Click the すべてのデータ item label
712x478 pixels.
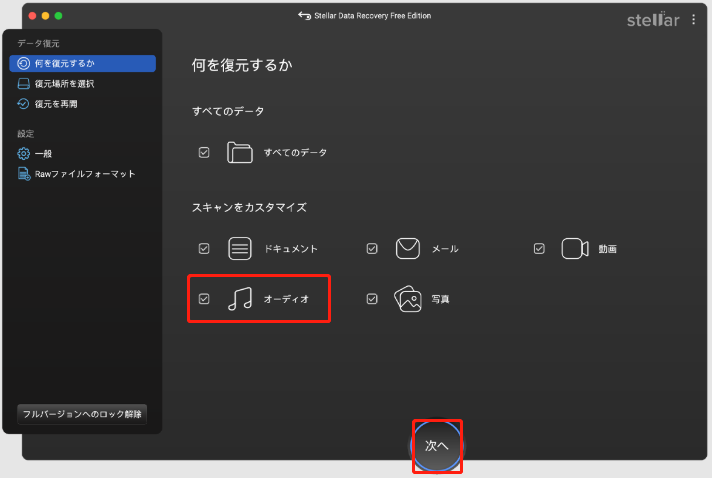(x=296, y=153)
